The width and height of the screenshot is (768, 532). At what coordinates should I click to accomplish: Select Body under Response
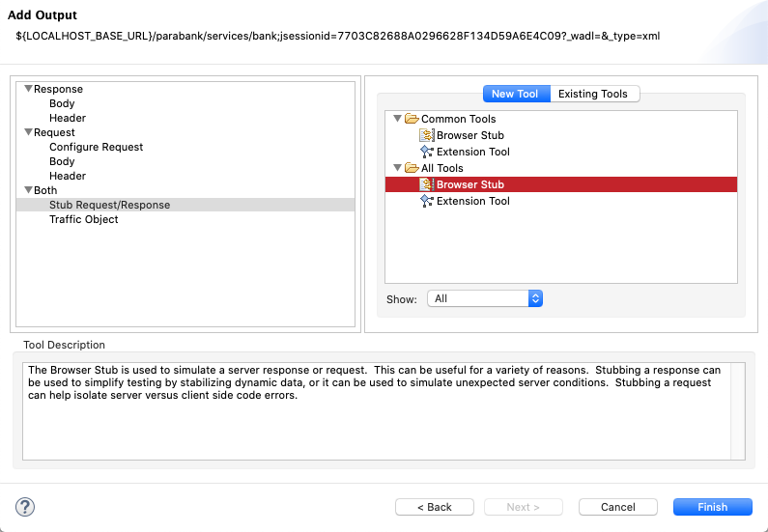pos(62,103)
